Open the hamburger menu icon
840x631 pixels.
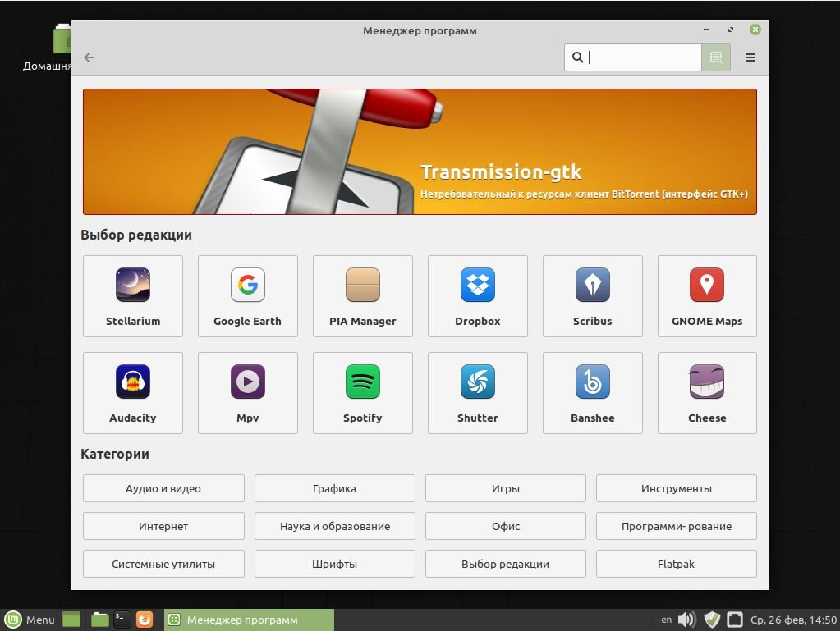pyautogui.click(x=750, y=57)
